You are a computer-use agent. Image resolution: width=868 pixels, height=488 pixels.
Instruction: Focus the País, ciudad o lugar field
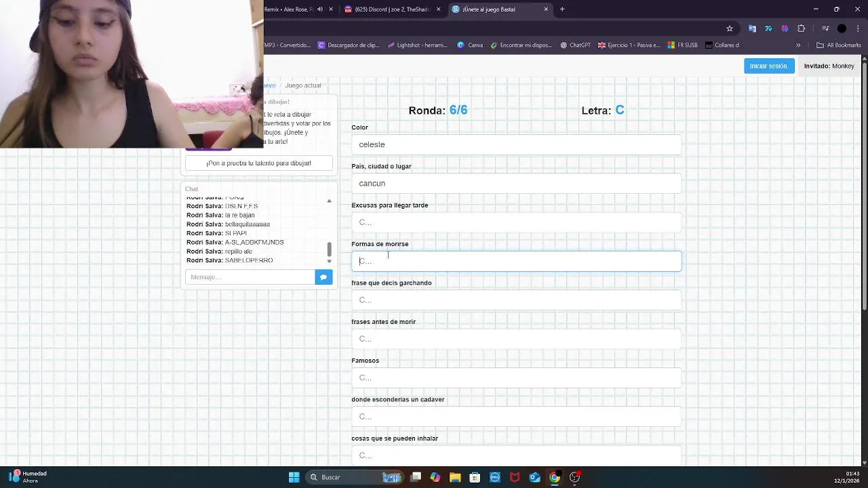[x=516, y=183]
